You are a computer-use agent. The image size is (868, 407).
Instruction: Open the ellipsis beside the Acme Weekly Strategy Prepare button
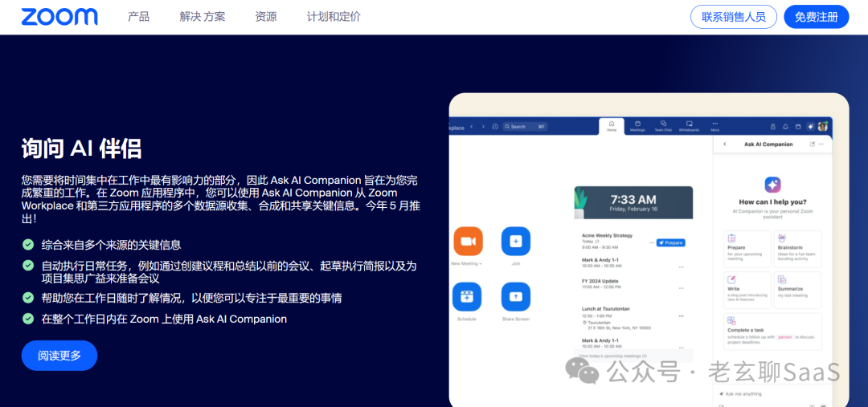coord(652,242)
